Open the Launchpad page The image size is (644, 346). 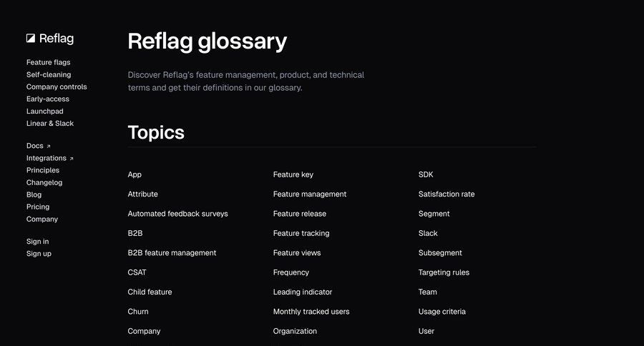[45, 112]
